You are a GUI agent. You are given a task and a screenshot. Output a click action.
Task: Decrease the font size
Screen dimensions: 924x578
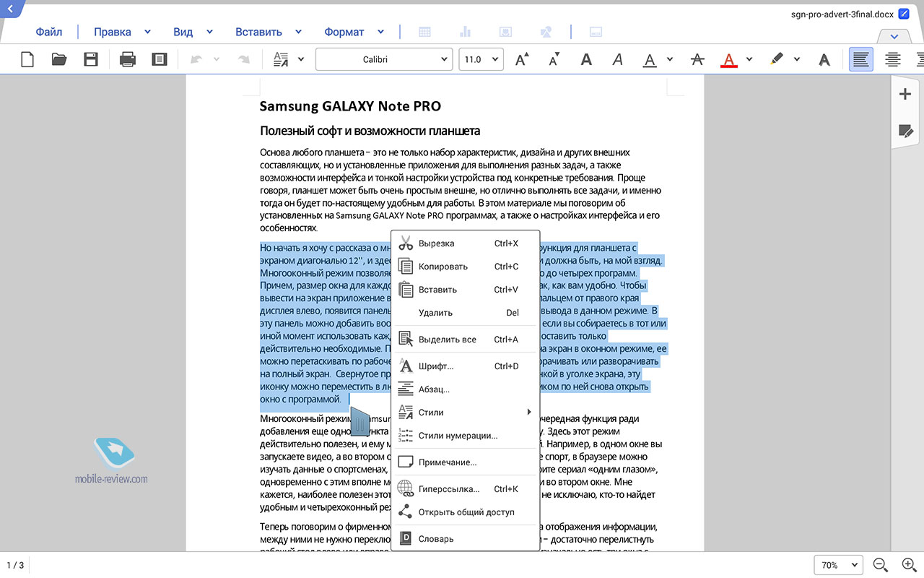pos(554,59)
